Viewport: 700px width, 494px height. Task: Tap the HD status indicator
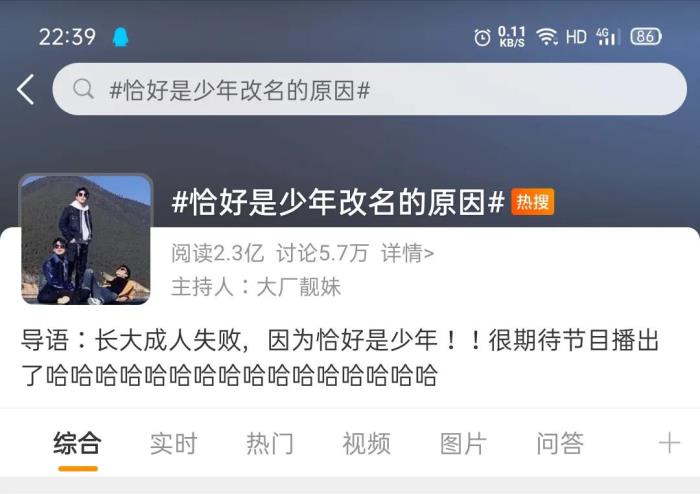tap(576, 37)
